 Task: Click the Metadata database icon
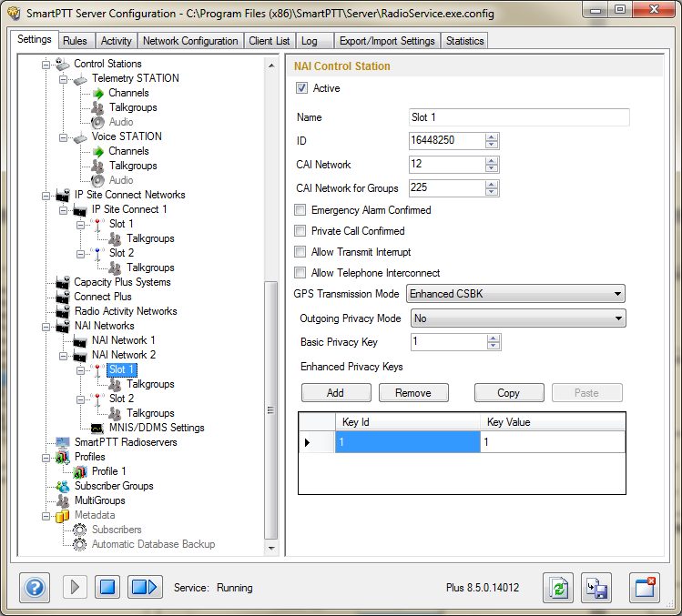point(63,516)
